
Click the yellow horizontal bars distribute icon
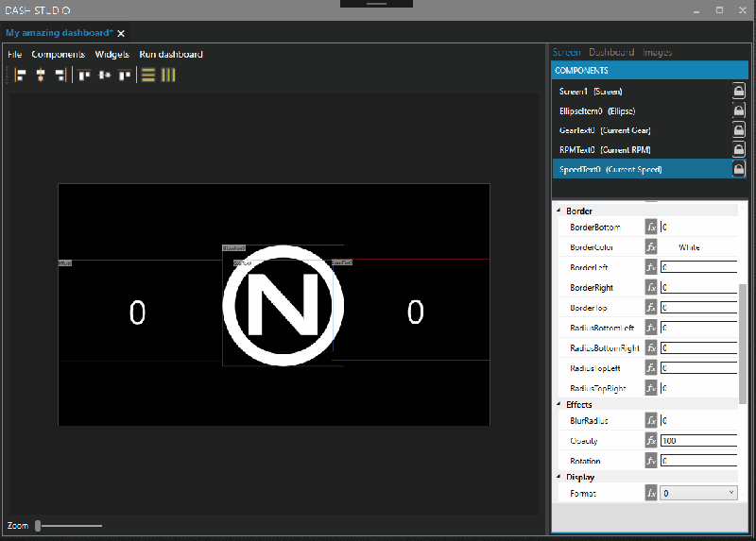tap(148, 76)
